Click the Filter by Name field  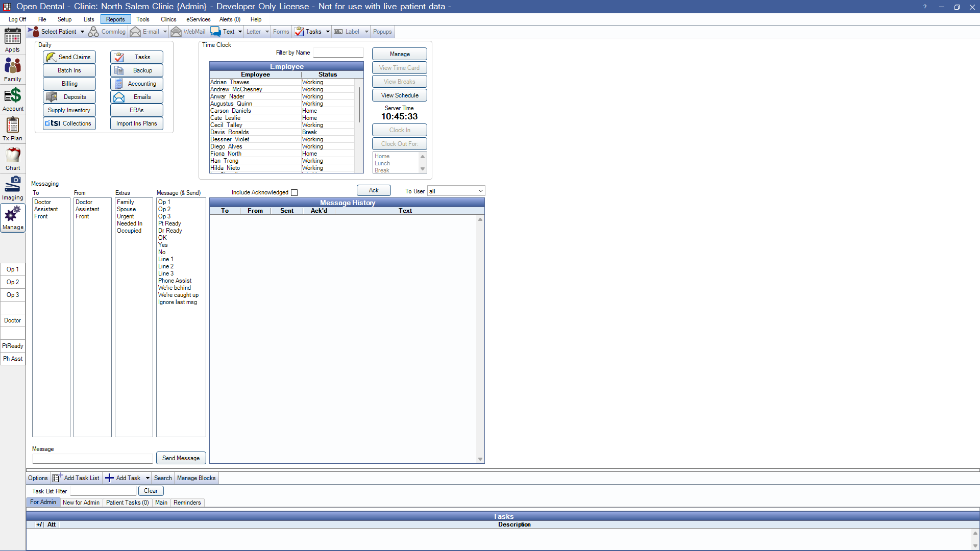[x=338, y=53]
